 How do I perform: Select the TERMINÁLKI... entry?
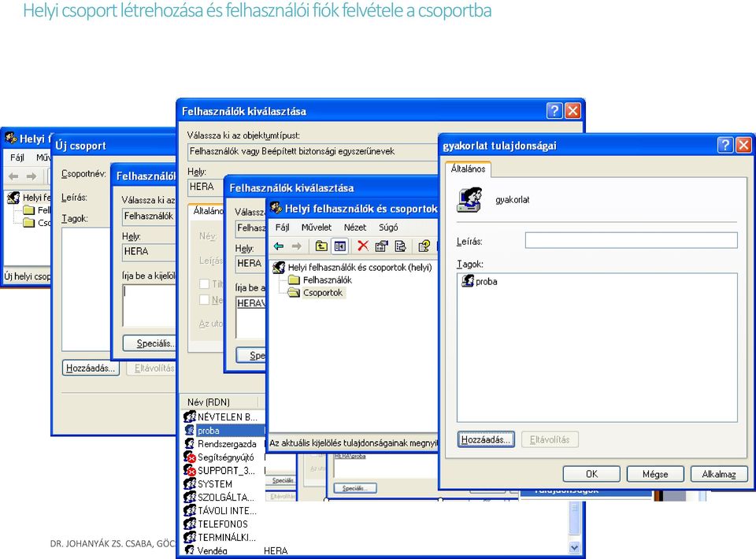tap(225, 537)
